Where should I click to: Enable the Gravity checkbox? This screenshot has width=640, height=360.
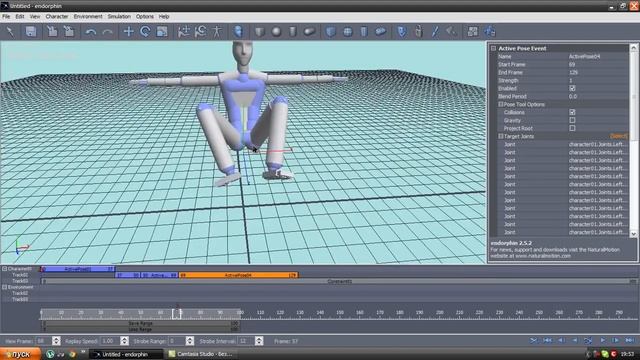(x=572, y=120)
